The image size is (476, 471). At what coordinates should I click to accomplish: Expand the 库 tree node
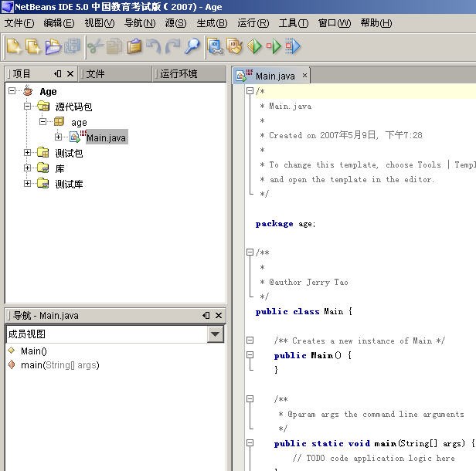tap(27, 168)
